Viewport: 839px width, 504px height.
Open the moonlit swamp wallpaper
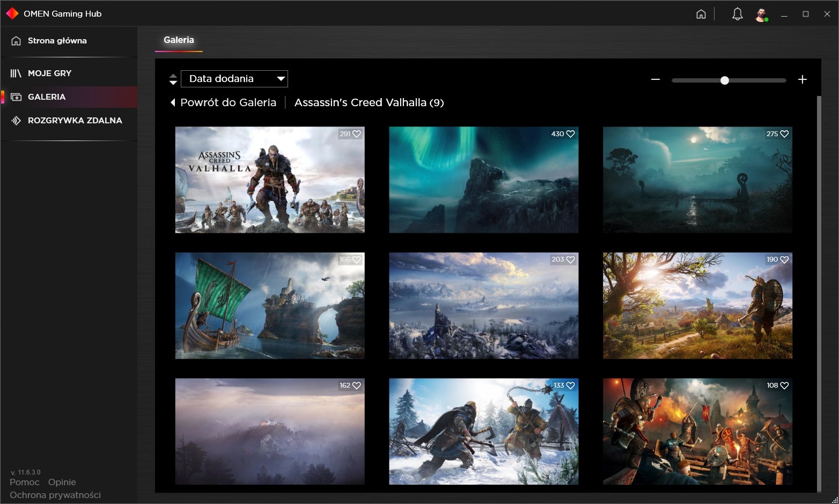coord(697,180)
